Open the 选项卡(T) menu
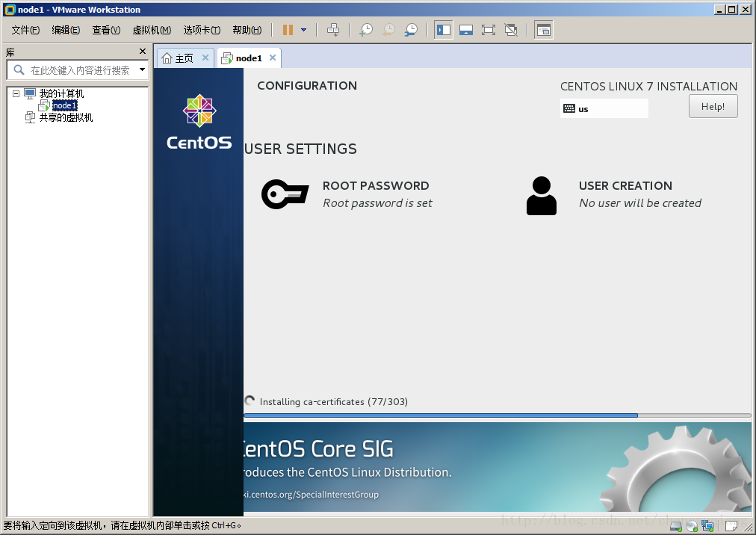This screenshot has height=535, width=756. click(x=202, y=30)
